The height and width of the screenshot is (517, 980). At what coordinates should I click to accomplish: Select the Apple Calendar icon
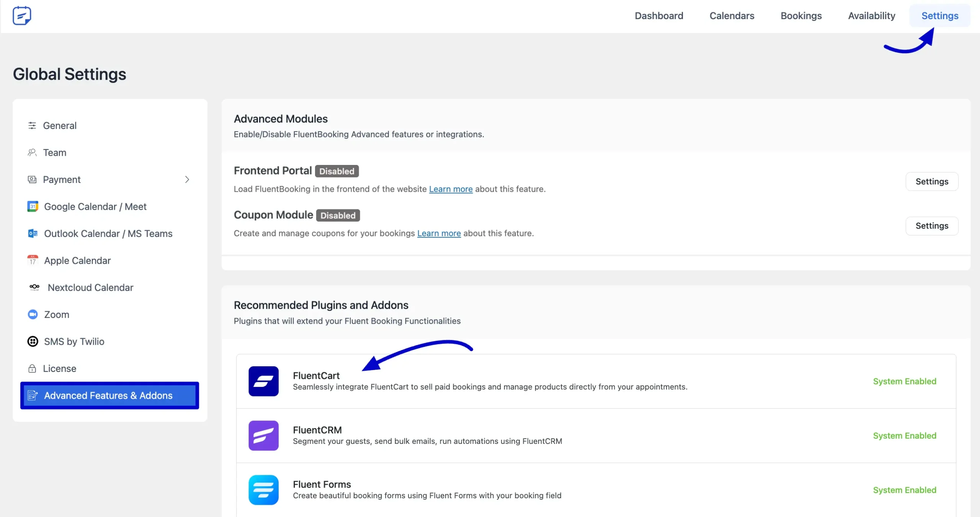(x=33, y=261)
